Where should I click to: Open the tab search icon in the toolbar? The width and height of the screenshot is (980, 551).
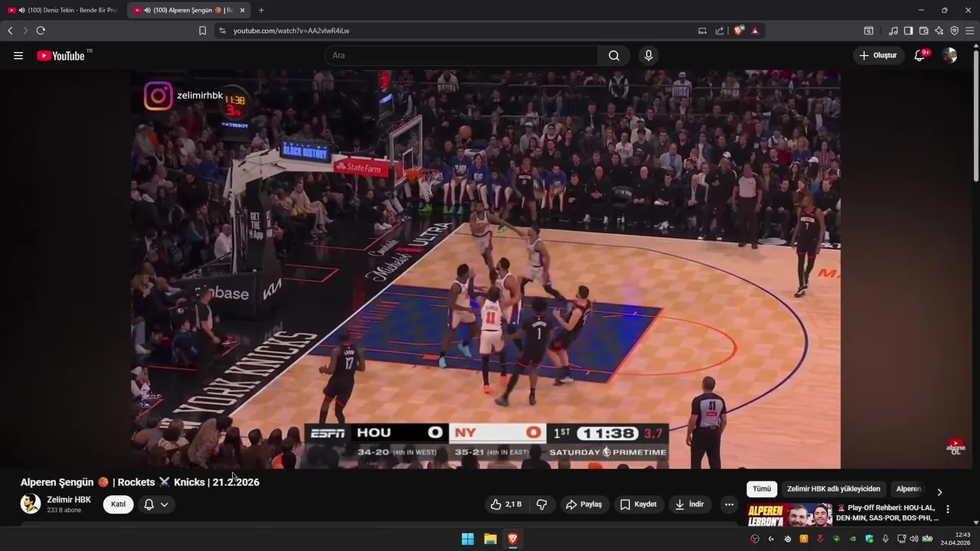coord(868,31)
